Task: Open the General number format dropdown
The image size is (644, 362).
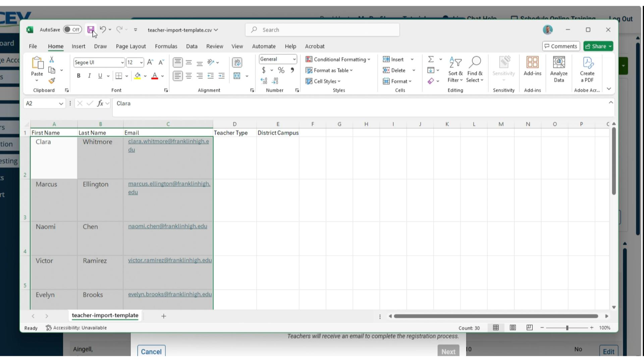Action: coord(293,59)
